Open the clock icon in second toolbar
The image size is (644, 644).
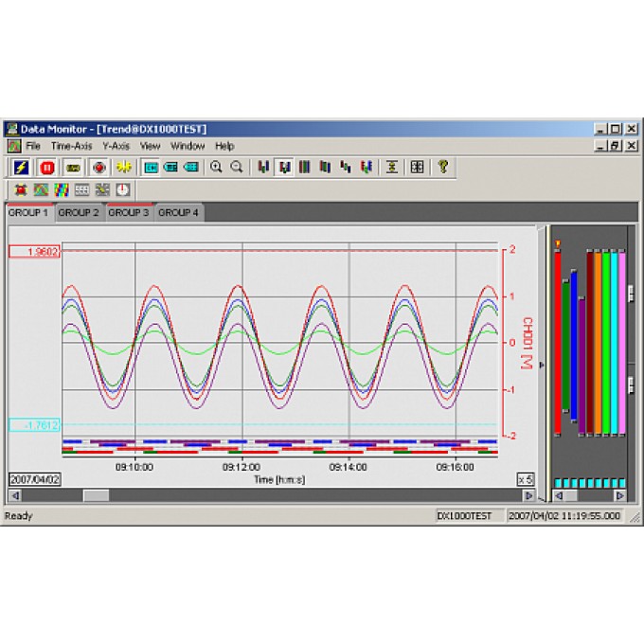pos(122,189)
